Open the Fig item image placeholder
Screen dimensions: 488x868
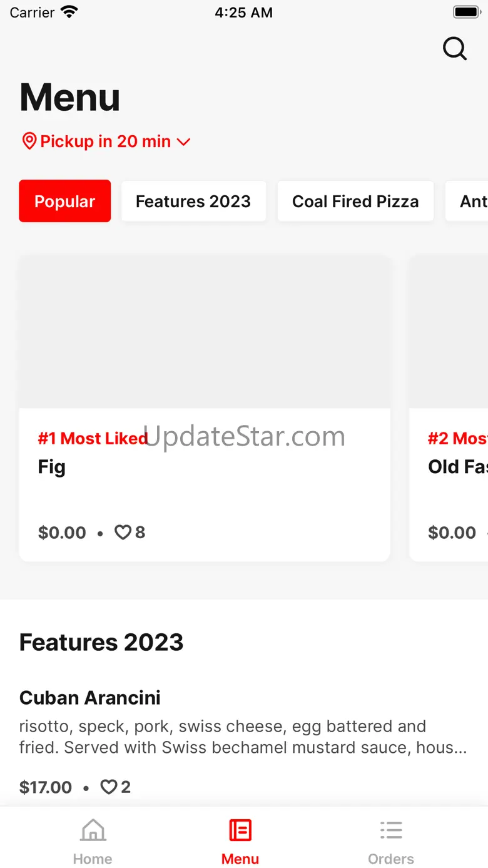[x=205, y=332]
